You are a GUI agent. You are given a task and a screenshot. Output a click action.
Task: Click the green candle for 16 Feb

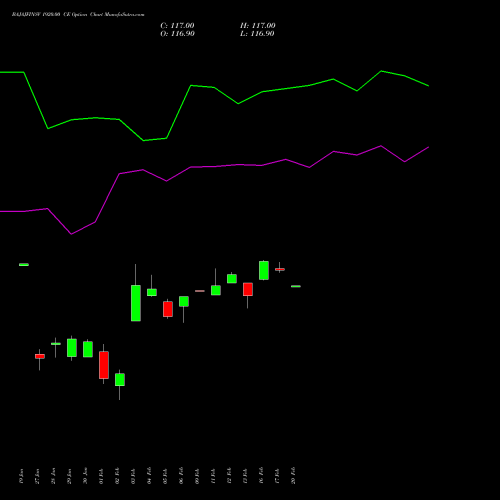[x=264, y=270]
